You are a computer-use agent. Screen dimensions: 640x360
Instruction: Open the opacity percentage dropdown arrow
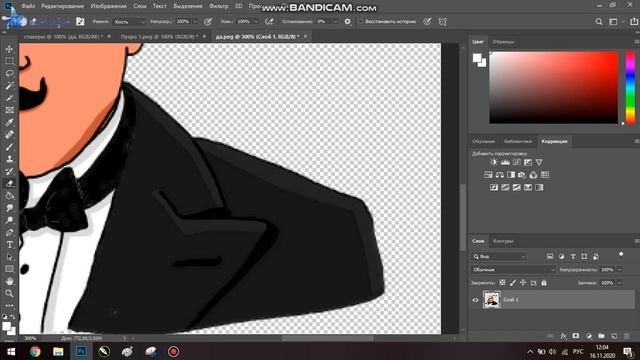pos(195,22)
